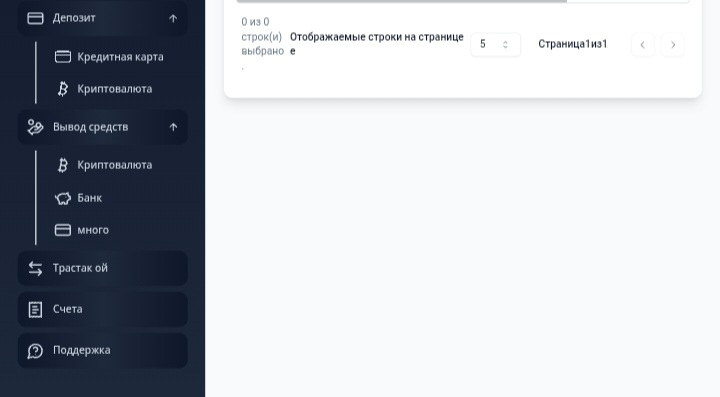Viewport: 720px width, 397px height.
Task: Click 'Отображаемые строки на странице' label
Action: [377, 44]
